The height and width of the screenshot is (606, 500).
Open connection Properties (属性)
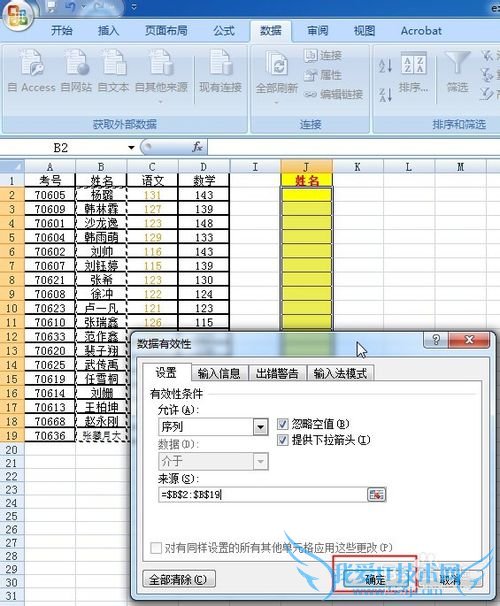(x=323, y=75)
